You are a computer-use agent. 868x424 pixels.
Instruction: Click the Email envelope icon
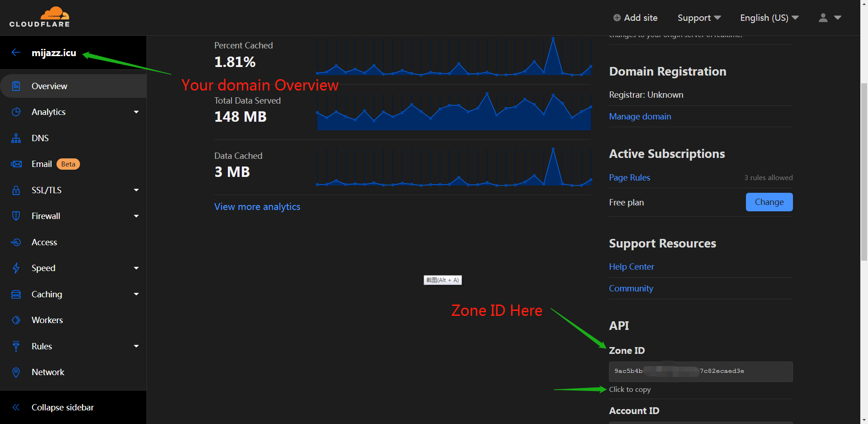[16, 164]
